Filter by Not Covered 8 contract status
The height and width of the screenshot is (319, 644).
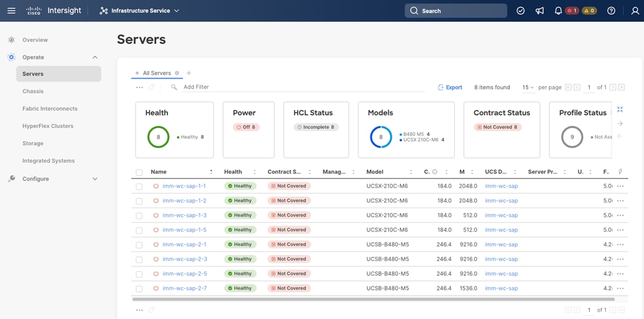tap(498, 127)
